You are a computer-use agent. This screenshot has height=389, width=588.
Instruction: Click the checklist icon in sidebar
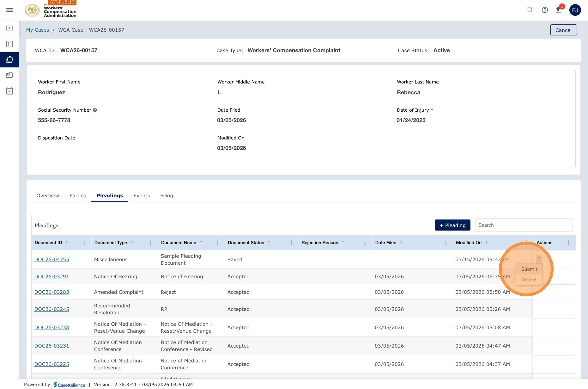[9, 44]
